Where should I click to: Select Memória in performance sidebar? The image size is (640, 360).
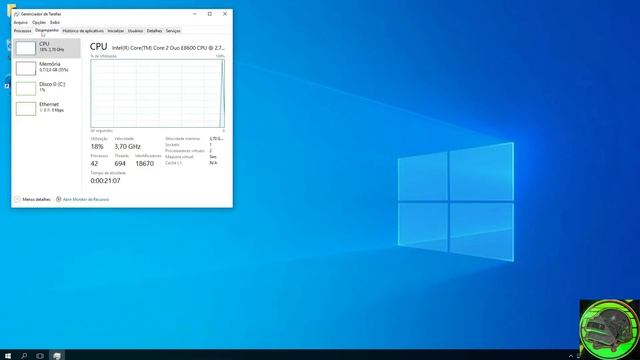point(47,68)
